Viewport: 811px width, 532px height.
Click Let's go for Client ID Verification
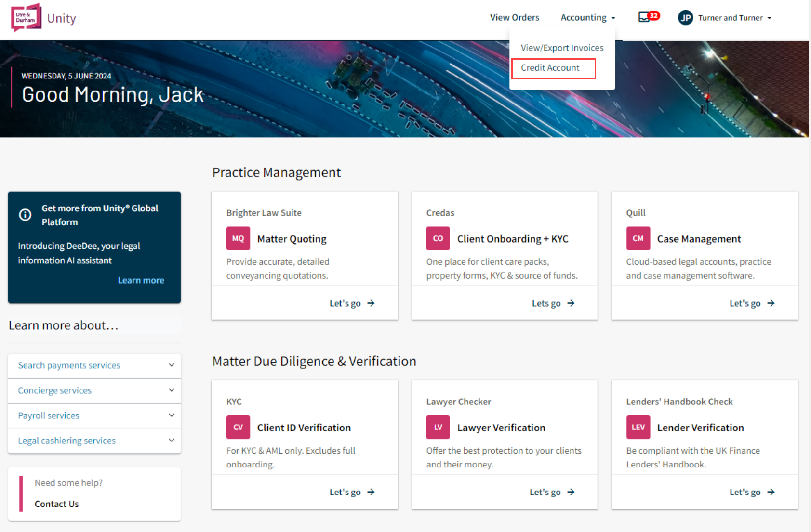352,492
